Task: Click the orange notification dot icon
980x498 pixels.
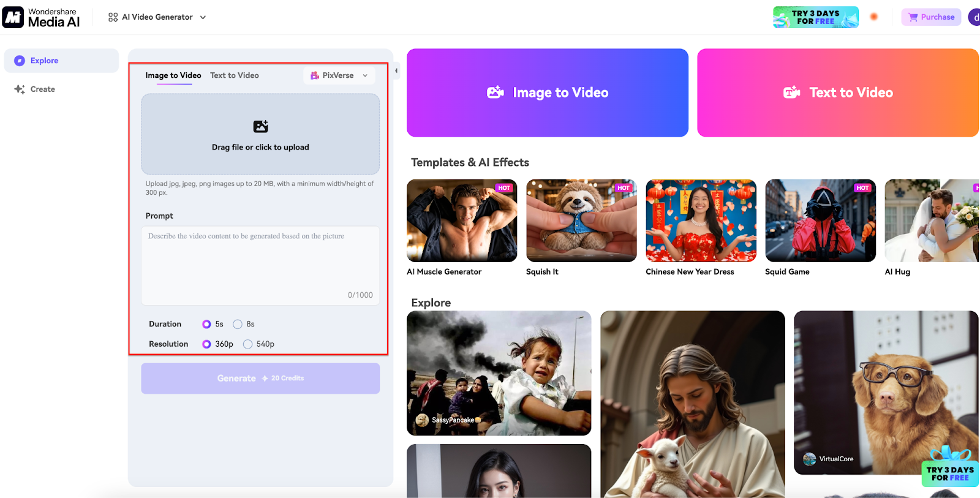Action: click(x=874, y=17)
